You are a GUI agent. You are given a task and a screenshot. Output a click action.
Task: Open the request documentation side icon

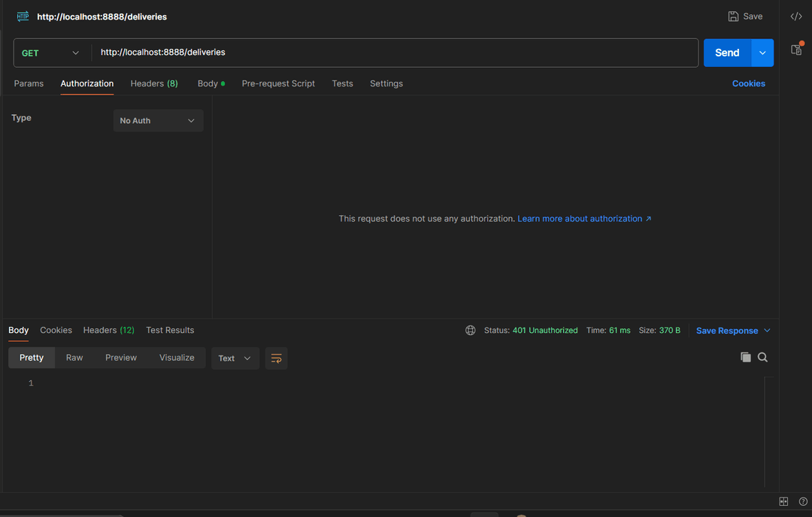click(x=795, y=50)
